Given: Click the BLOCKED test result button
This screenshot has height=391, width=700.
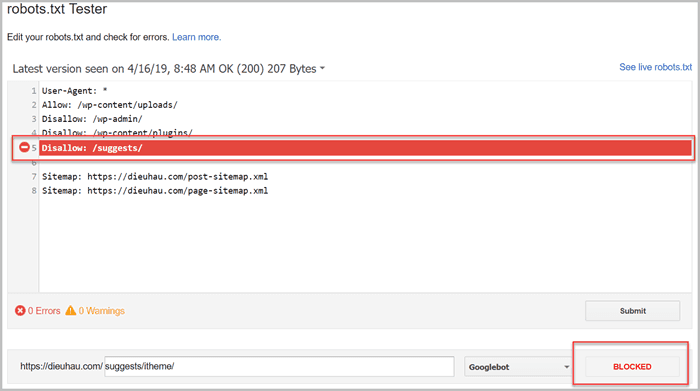Looking at the screenshot, I should [x=632, y=366].
